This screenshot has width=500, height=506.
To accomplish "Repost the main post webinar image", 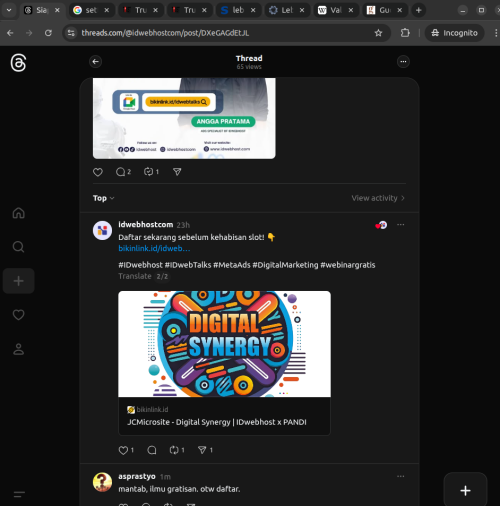I will point(151,172).
